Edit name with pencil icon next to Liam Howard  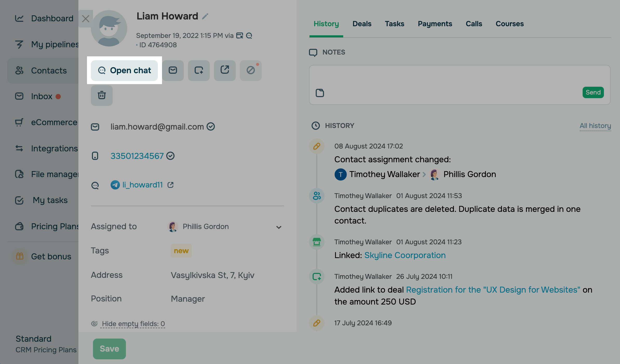[205, 16]
